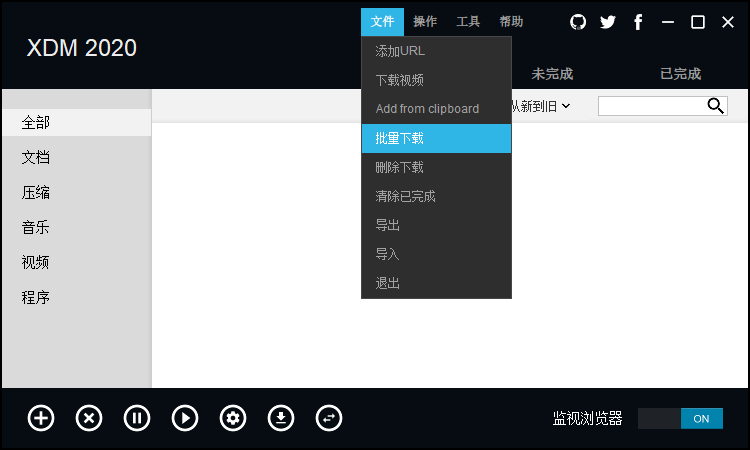This screenshot has width=750, height=450.
Task: Choose 添加URL from the menu
Action: [x=436, y=51]
